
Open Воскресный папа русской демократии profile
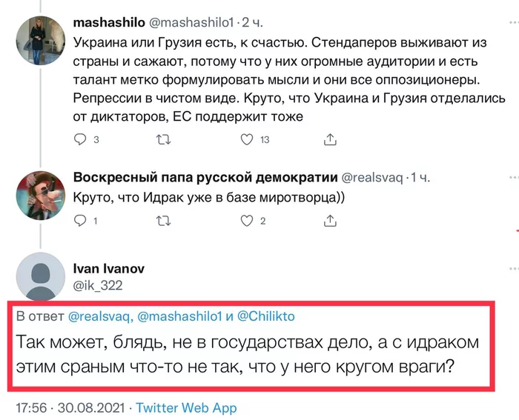[205, 178]
